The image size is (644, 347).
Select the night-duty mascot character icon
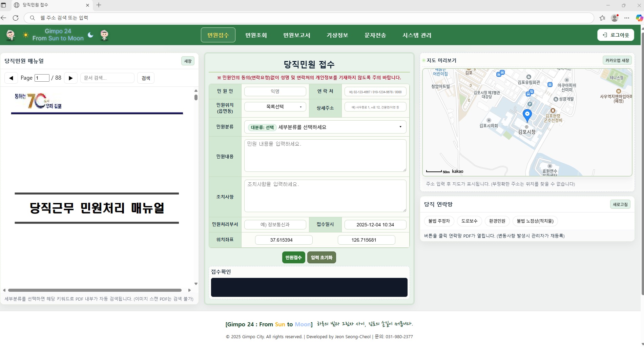click(x=104, y=35)
